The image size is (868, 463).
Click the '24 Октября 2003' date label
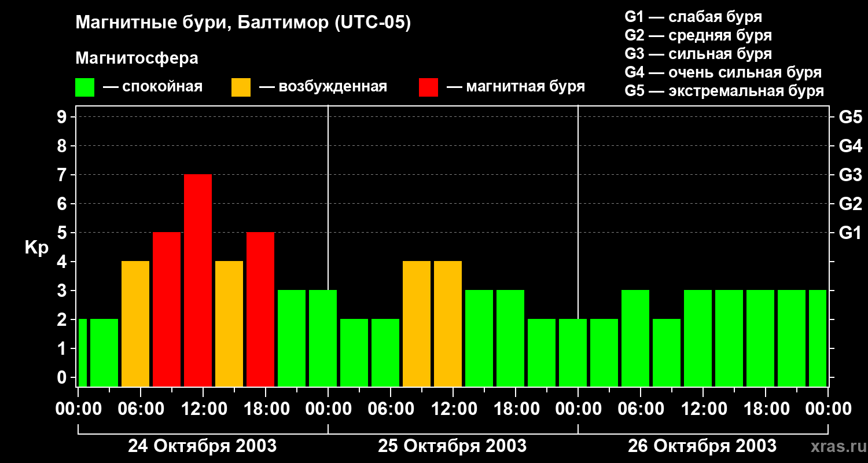202,446
